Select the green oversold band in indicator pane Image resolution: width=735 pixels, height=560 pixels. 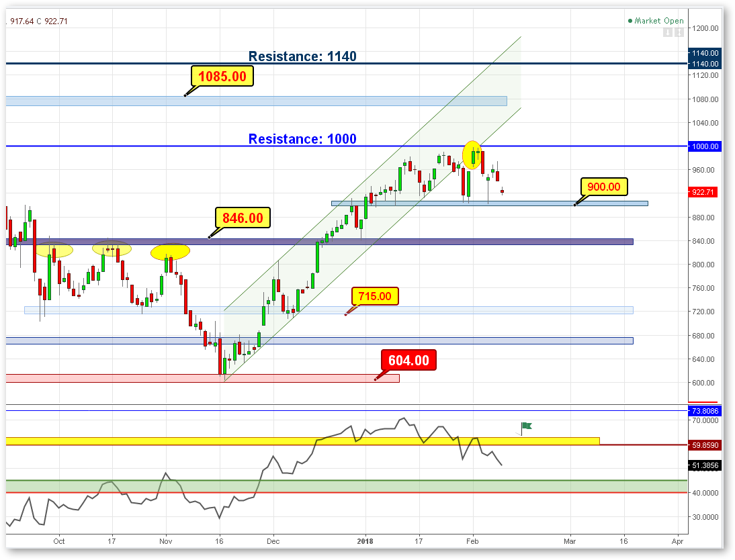pyautogui.click(x=336, y=485)
